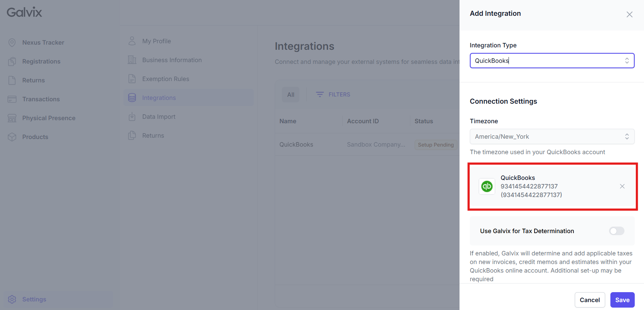Open Nexus Tracker in sidebar
This screenshot has width=644, height=310.
click(x=43, y=43)
